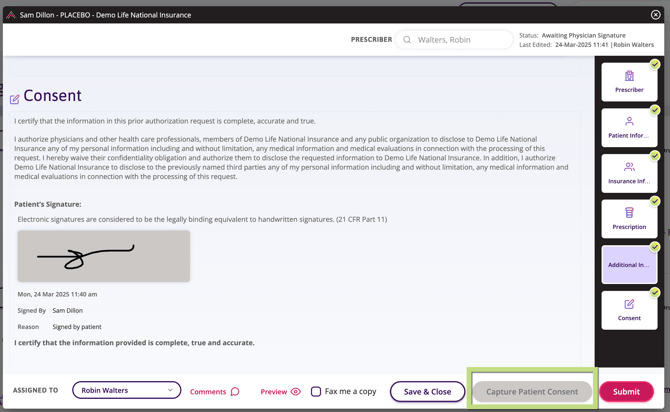670x412 pixels.
Task: Click the Submit button
Action: 626,391
